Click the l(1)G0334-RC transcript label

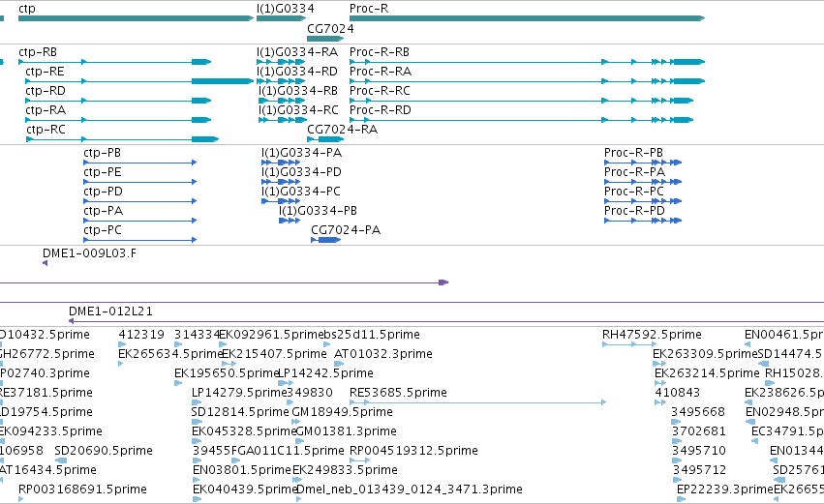[298, 110]
